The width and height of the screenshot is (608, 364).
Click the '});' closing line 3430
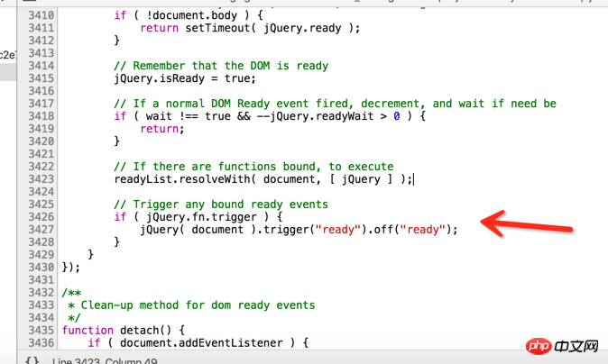(x=71, y=268)
